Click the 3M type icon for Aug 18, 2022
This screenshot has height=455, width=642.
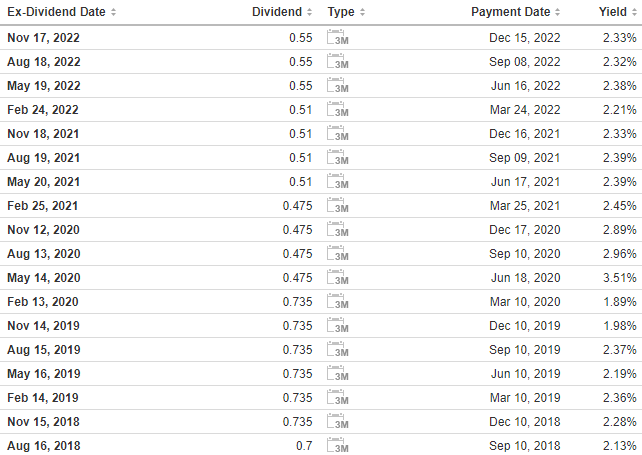click(x=338, y=61)
